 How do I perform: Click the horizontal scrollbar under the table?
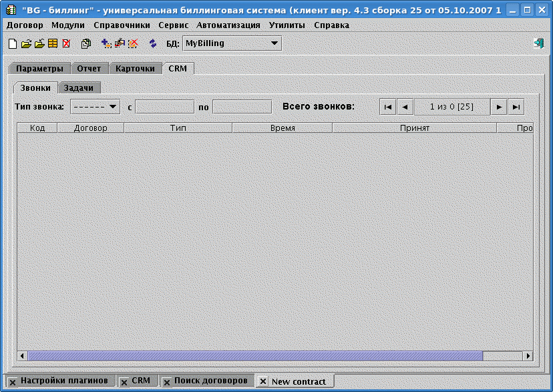pos(254,356)
